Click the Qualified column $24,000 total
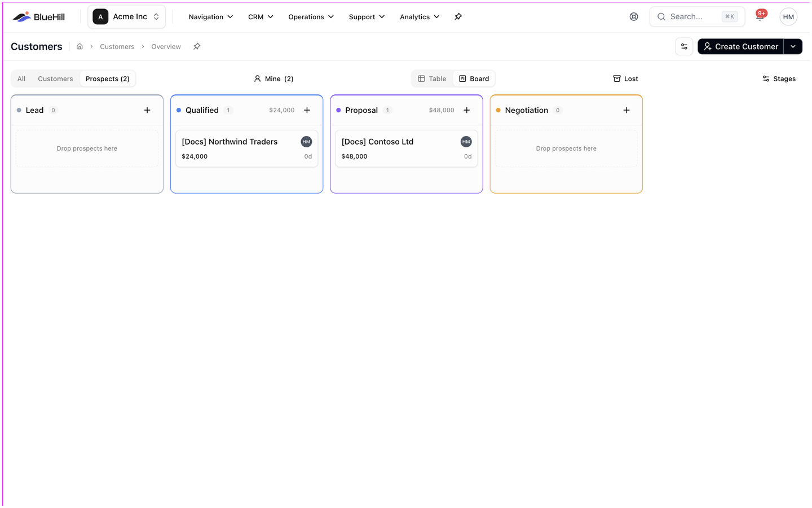The width and height of the screenshot is (812, 508). tap(282, 110)
